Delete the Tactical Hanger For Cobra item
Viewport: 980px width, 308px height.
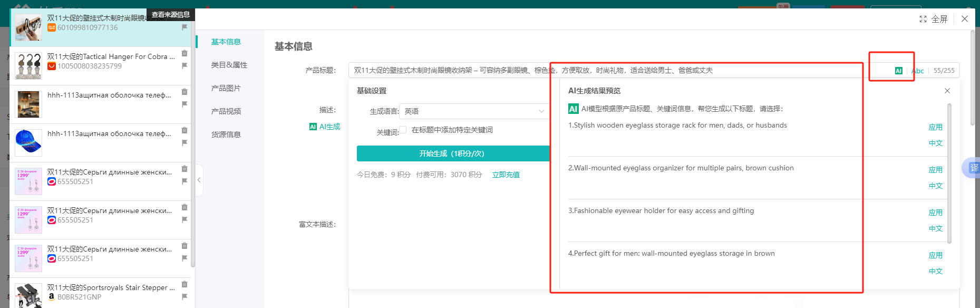(x=185, y=53)
